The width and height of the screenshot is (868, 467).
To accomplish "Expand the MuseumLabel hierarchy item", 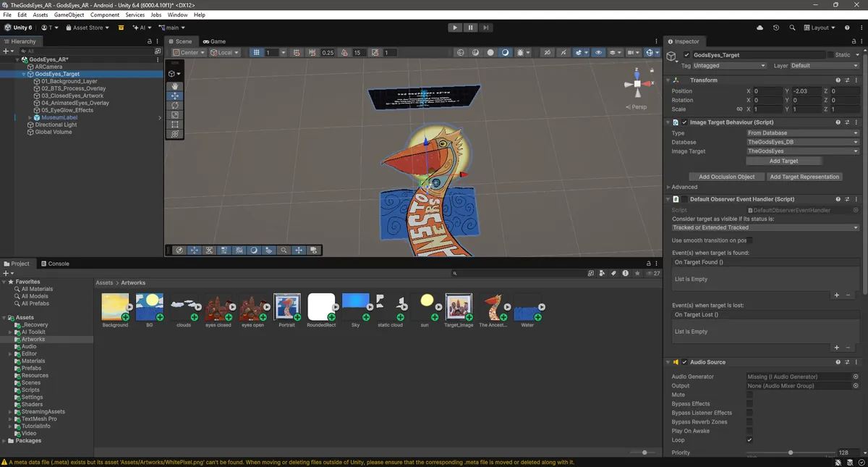I will 30,117.
